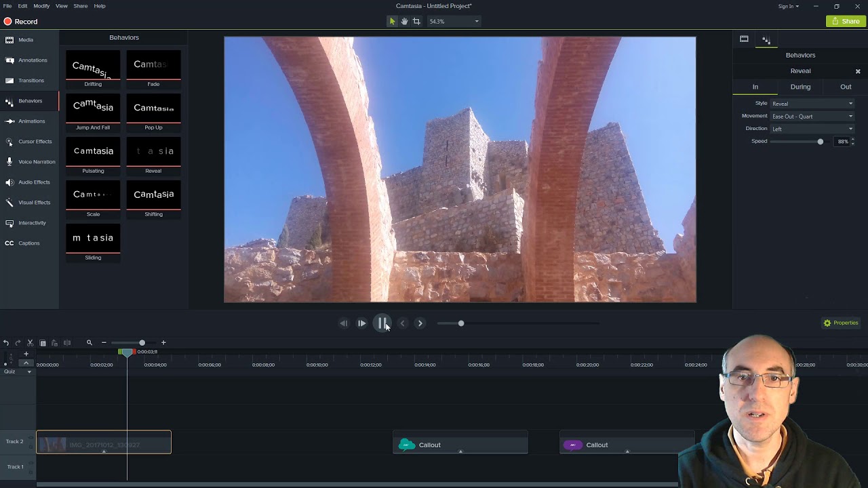This screenshot has height=488, width=868.
Task: Switch to the Out tab
Action: [x=846, y=87]
